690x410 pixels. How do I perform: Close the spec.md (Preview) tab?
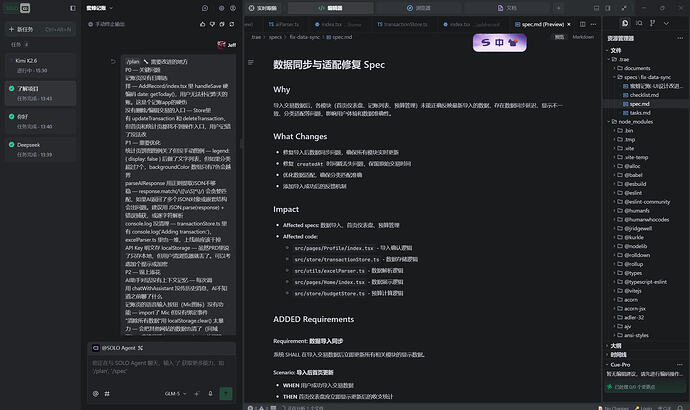[569, 24]
